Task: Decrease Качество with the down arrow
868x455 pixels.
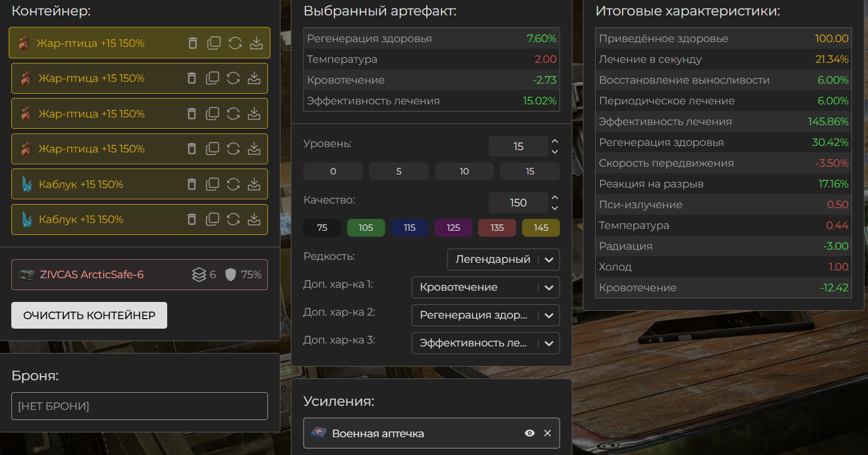Action: click(555, 208)
